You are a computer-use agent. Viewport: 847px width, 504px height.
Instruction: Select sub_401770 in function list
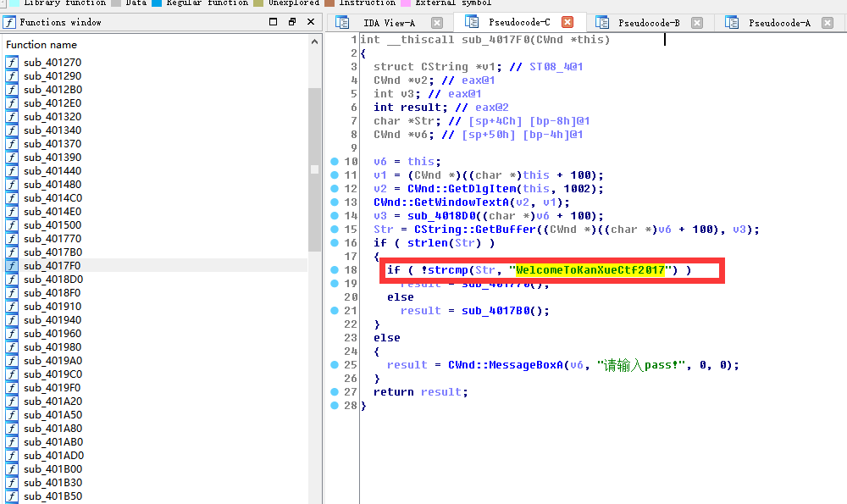pos(53,239)
